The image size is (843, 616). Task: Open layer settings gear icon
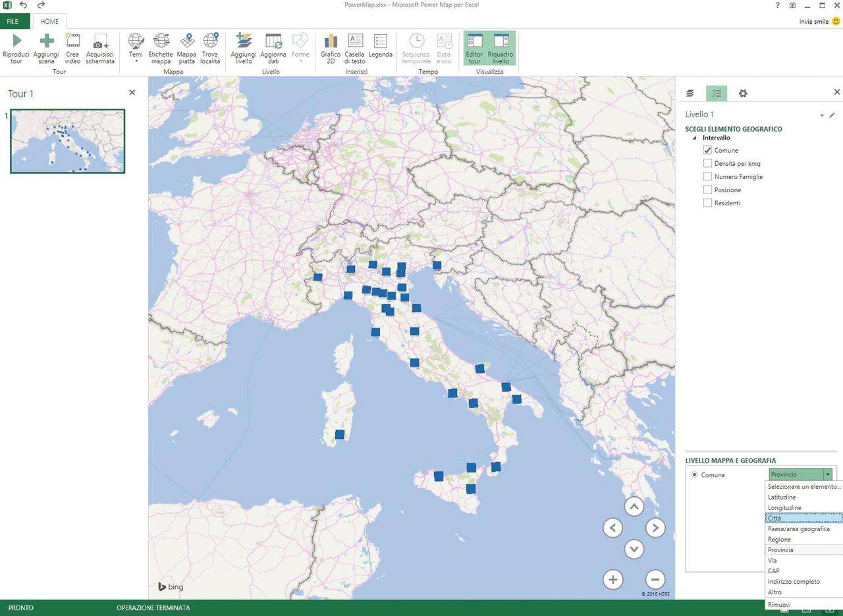[x=743, y=93]
